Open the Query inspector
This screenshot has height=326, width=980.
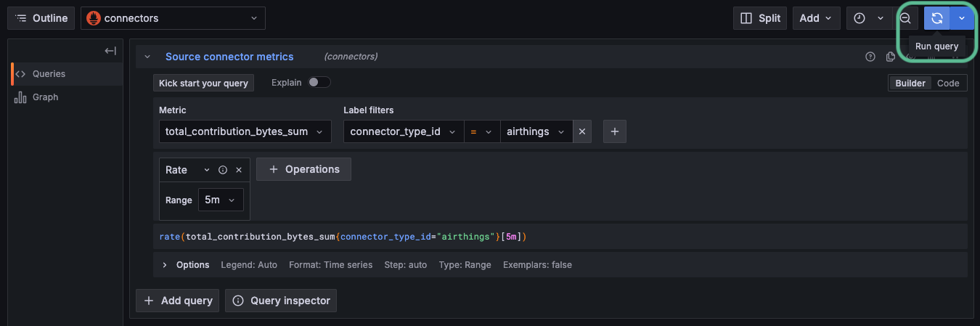[281, 301]
